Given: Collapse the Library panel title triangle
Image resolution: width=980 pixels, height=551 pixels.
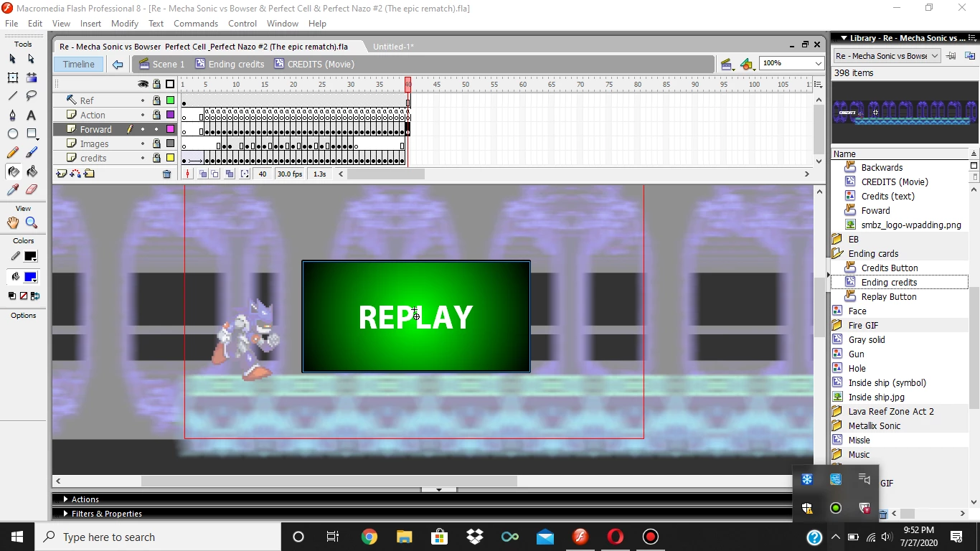Looking at the screenshot, I should 844,38.
